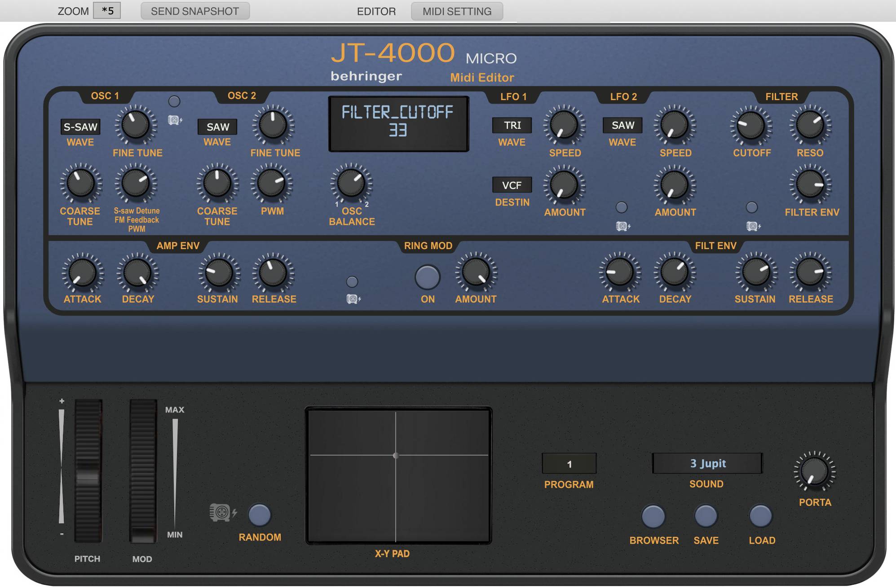Viewport: 896px width, 588px height.
Task: Click the MOD wheel
Action: coord(143,470)
